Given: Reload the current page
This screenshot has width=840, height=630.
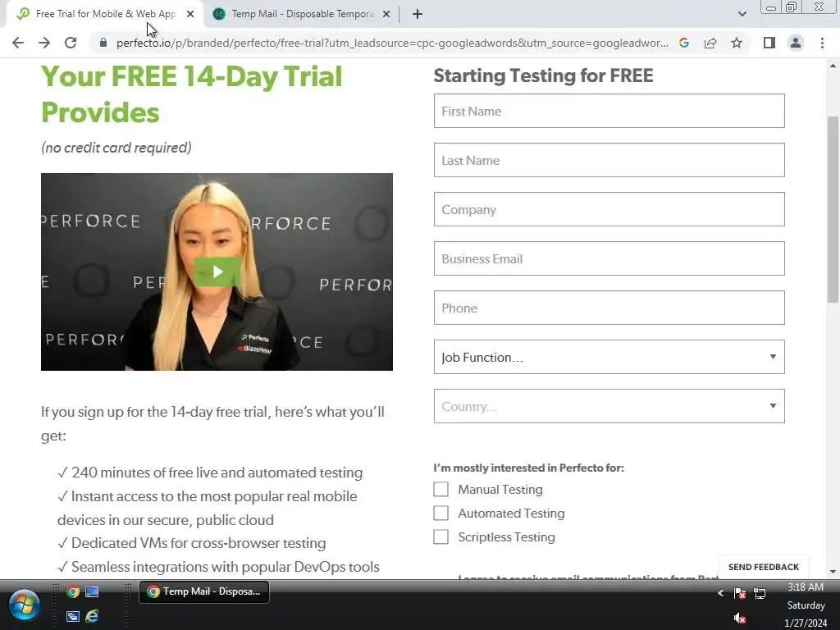Looking at the screenshot, I should (71, 43).
